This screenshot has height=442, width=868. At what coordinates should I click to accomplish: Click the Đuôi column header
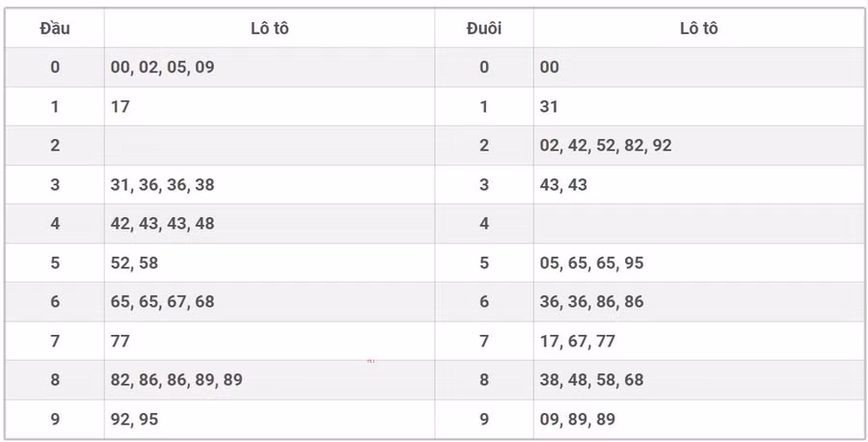pyautogui.click(x=483, y=28)
